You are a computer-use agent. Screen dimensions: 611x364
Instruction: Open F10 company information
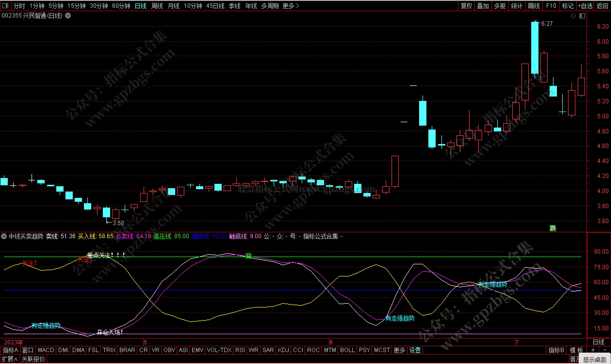(551, 6)
